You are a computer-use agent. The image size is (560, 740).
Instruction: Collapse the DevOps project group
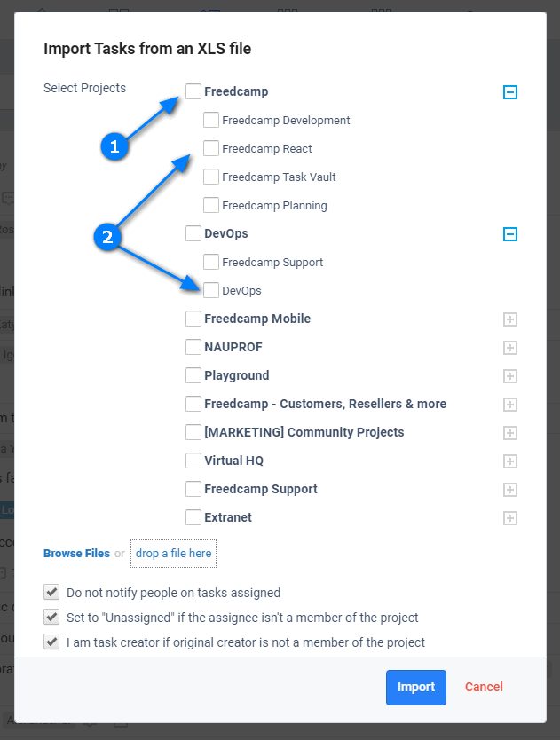pyautogui.click(x=510, y=234)
